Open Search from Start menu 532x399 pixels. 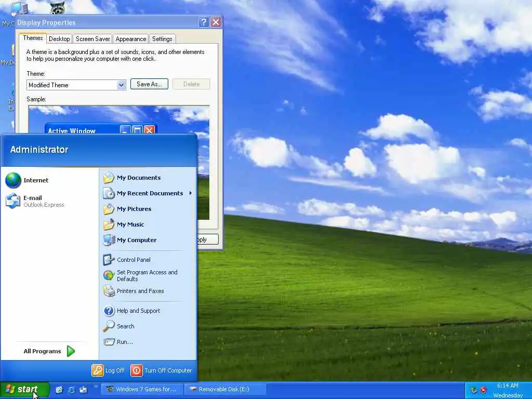coord(148,326)
